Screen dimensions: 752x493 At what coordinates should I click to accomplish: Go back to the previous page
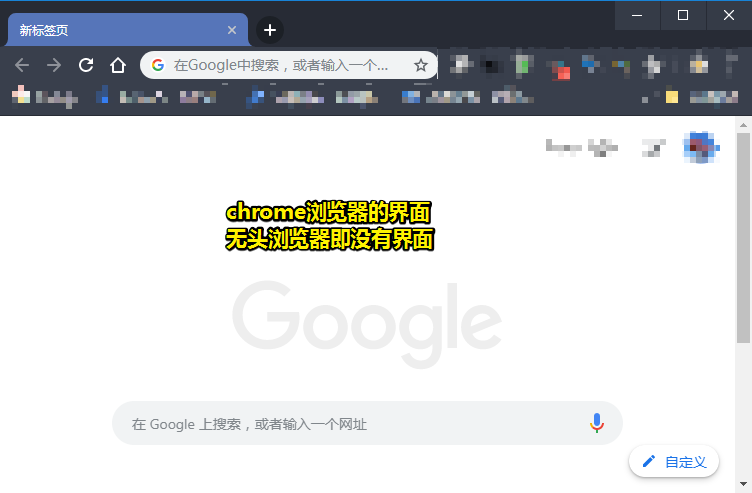tap(22, 65)
